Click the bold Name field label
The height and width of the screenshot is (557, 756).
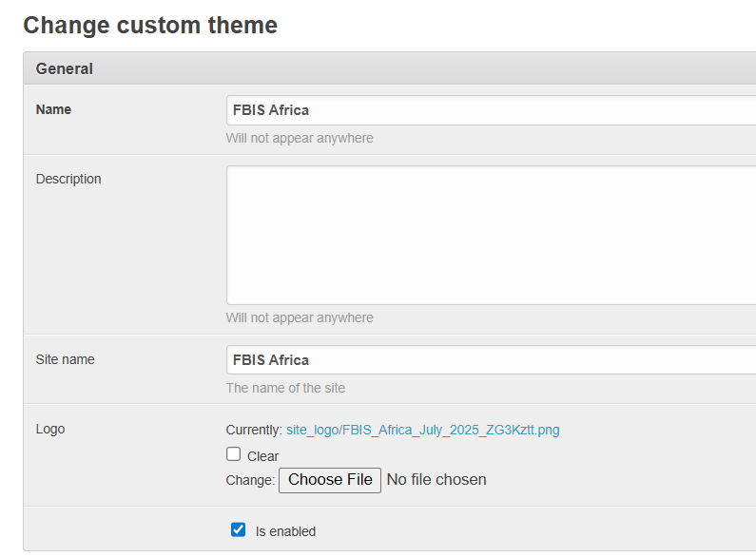[53, 109]
